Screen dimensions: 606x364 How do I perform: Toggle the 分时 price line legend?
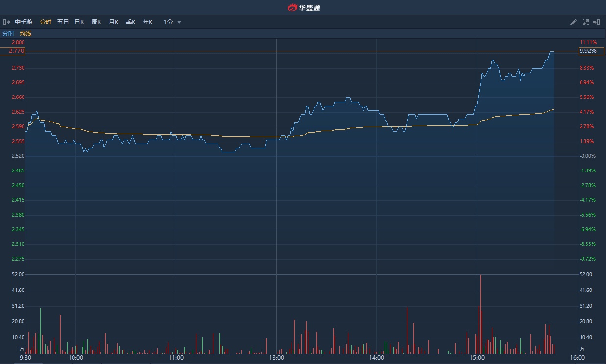coord(8,34)
